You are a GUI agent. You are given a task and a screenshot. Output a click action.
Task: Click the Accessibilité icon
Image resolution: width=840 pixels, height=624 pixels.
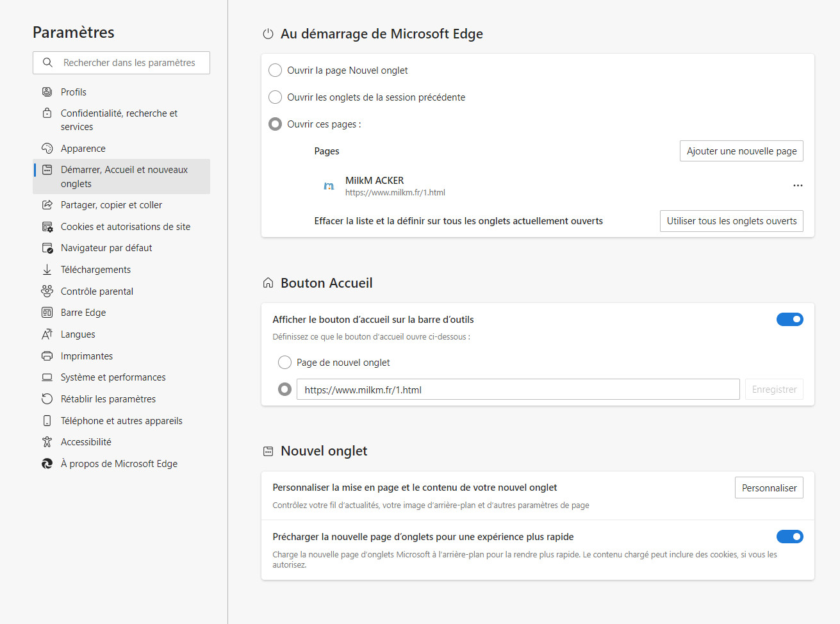(x=47, y=442)
